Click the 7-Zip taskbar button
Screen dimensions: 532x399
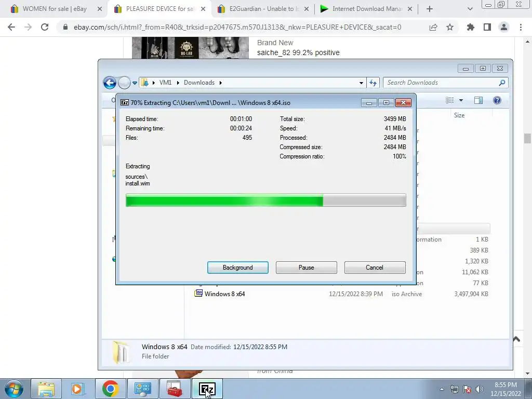click(207, 389)
